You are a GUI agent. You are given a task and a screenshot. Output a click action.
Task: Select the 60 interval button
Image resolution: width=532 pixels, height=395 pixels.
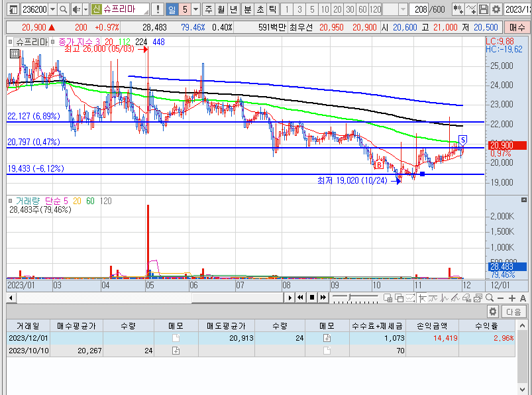click(362, 9)
